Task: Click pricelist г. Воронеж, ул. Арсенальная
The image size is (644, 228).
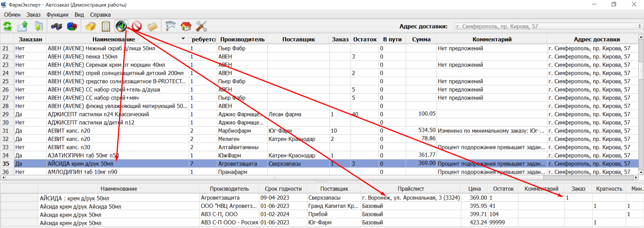Action: pos(411,198)
